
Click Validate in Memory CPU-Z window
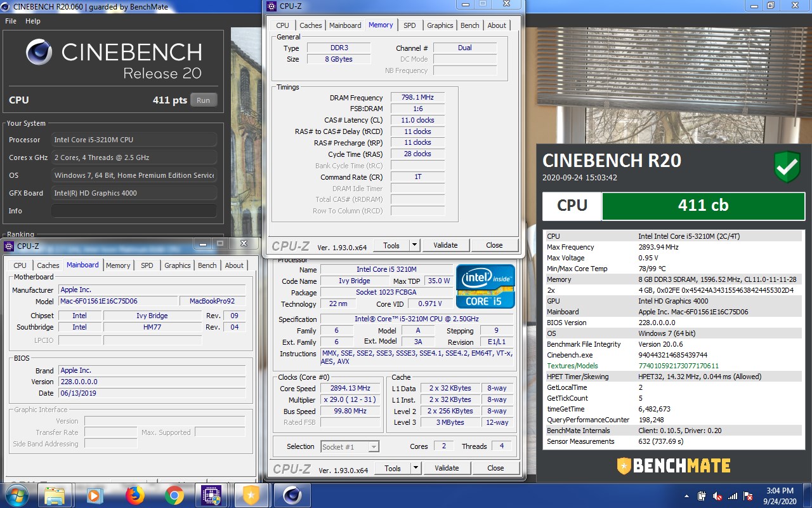tap(445, 245)
